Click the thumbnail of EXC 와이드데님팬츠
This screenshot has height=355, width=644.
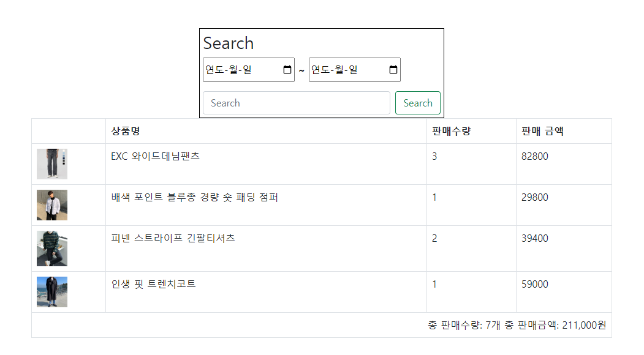click(52, 164)
